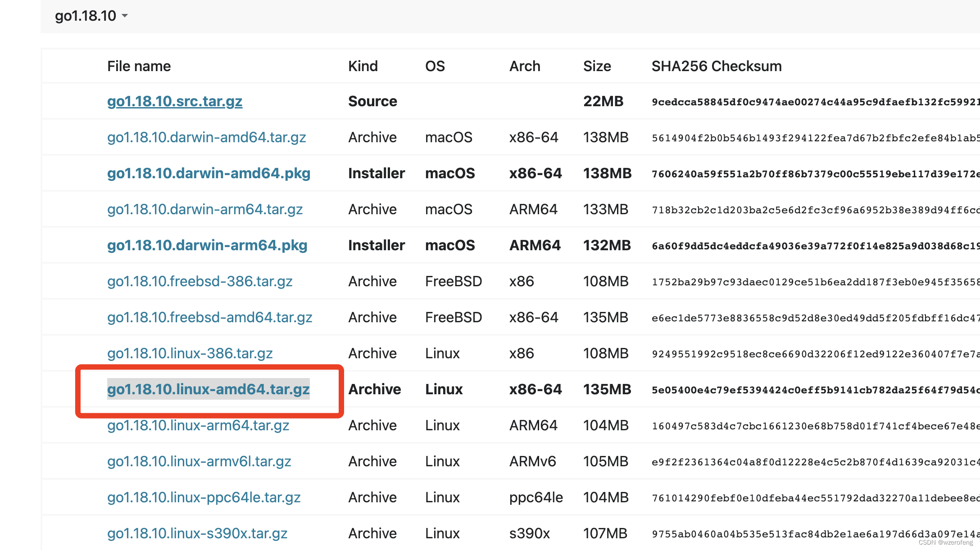This screenshot has width=980, height=550.
Task: Download go1.18.10.linux-386.tar.gz archive
Action: (190, 353)
